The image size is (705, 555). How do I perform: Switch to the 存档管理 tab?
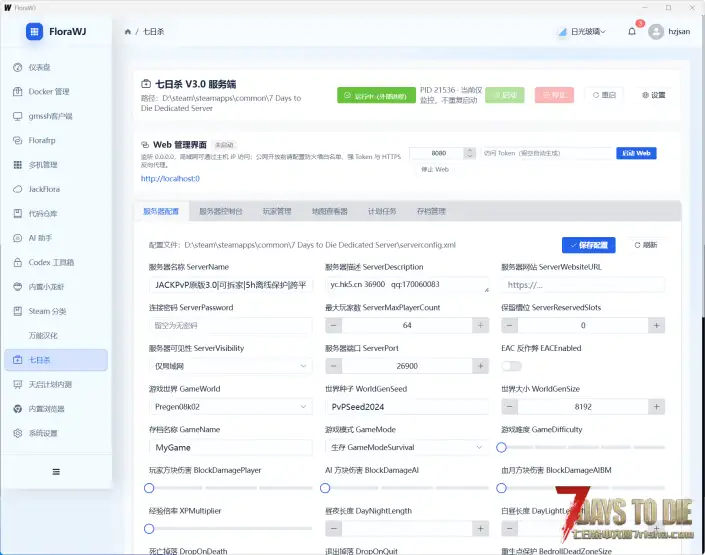[x=431, y=211]
